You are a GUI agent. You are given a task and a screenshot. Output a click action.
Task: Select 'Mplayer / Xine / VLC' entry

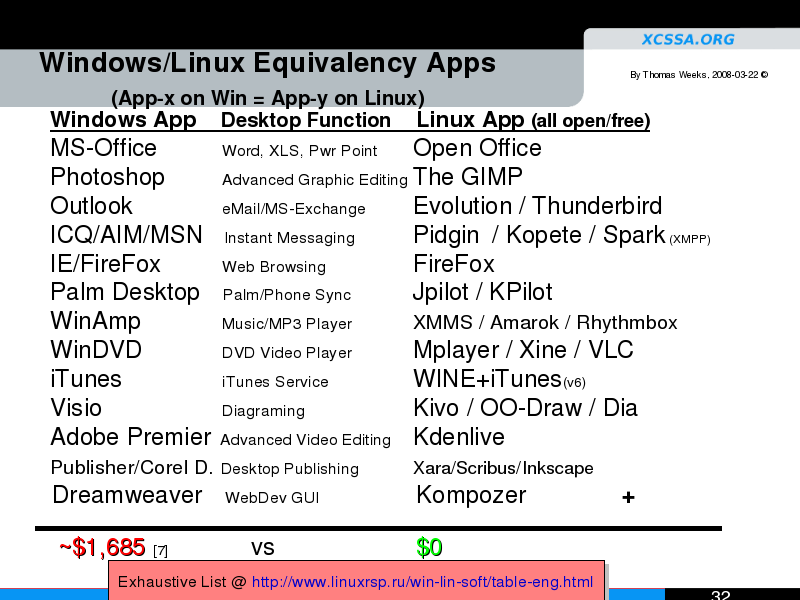tap(523, 350)
